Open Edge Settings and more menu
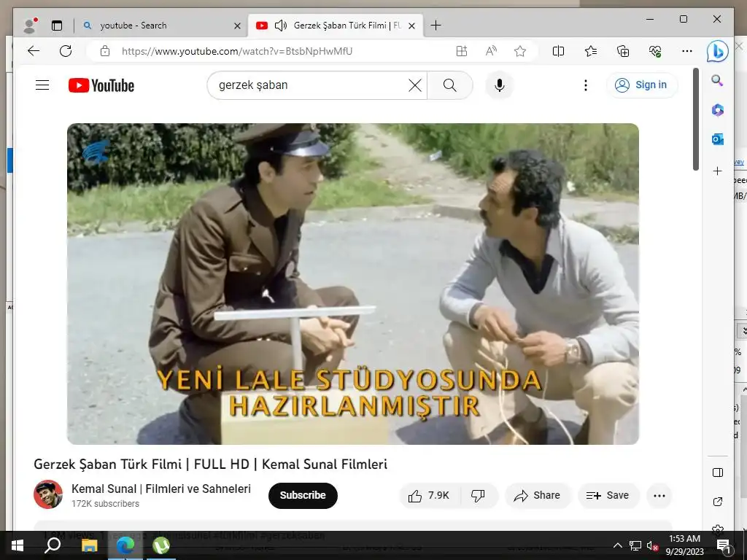Viewport: 747px width, 560px height. [687, 51]
